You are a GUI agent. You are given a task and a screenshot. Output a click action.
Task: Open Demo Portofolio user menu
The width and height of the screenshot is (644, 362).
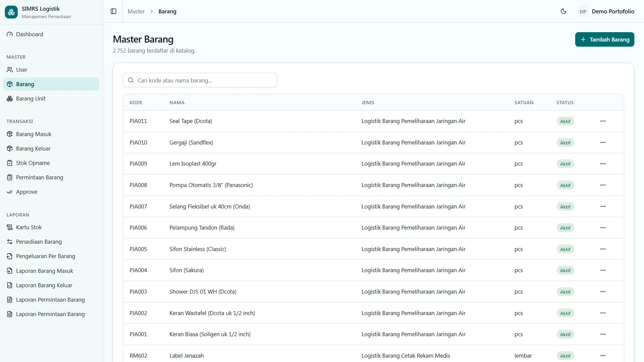click(606, 11)
